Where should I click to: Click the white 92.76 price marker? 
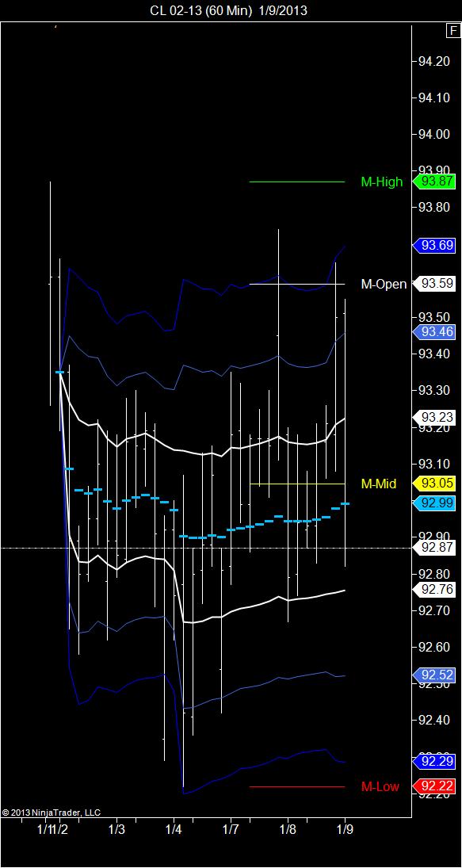(434, 589)
